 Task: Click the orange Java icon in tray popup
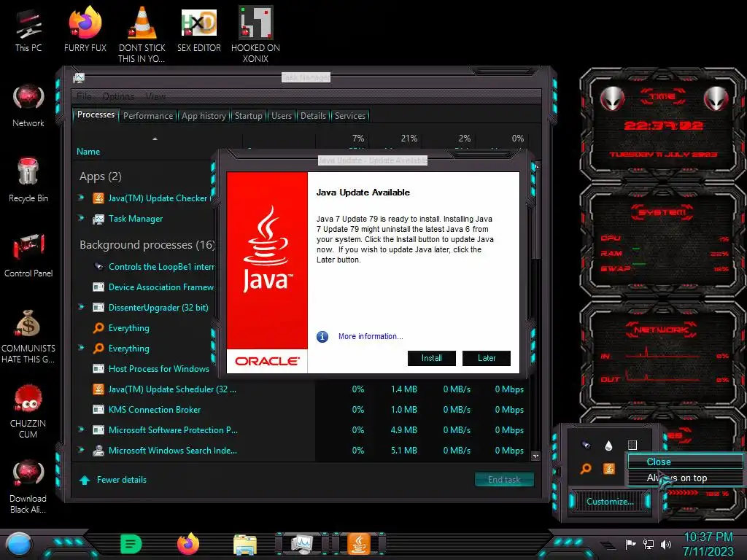[x=609, y=469]
